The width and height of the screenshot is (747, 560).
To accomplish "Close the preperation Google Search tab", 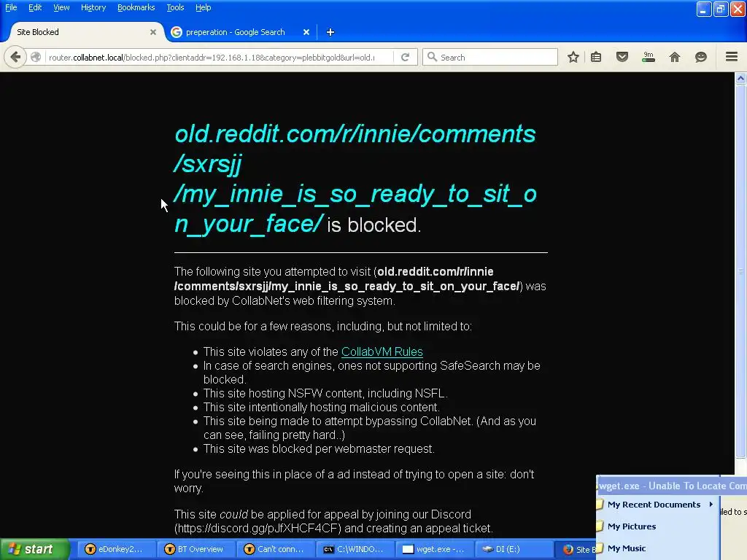I will [x=306, y=32].
